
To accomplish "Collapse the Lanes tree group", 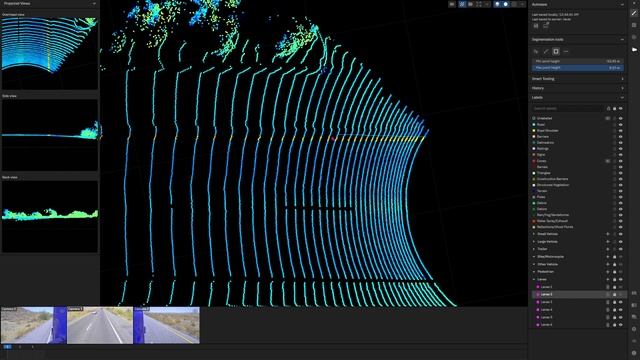I will 534,280.
